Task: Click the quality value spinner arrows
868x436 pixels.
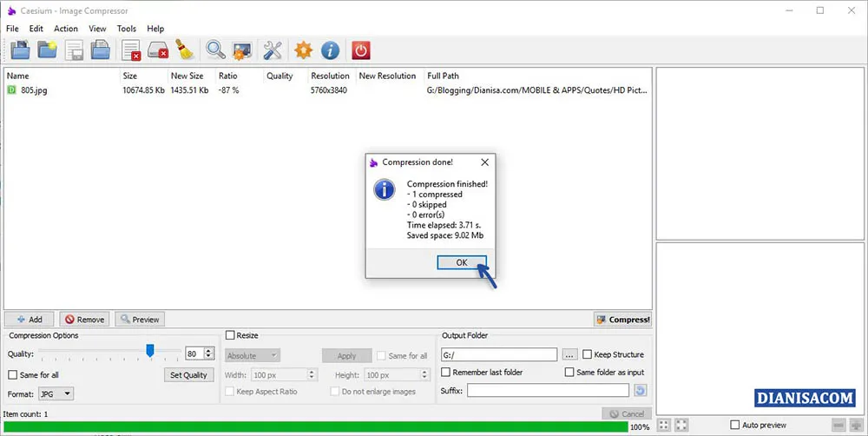Action: click(x=209, y=353)
